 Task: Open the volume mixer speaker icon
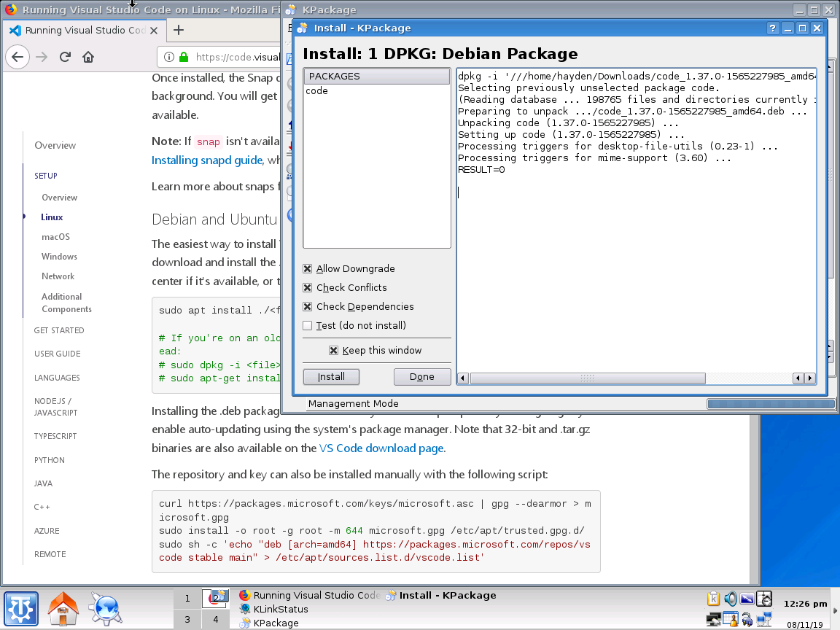pos(730,599)
